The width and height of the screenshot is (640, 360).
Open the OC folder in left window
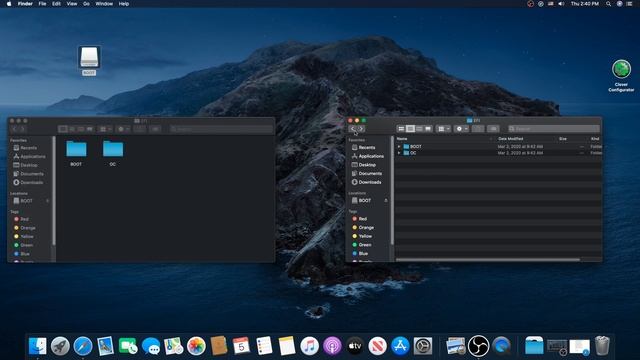point(113,153)
